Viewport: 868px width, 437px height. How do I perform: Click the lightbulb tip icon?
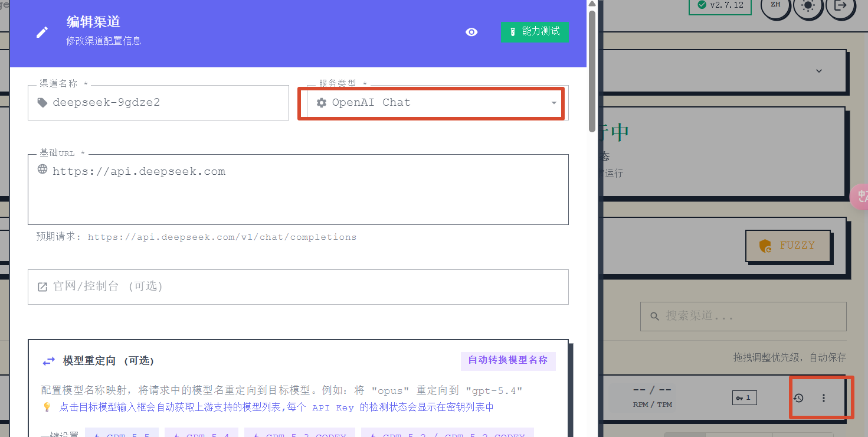[47, 407]
